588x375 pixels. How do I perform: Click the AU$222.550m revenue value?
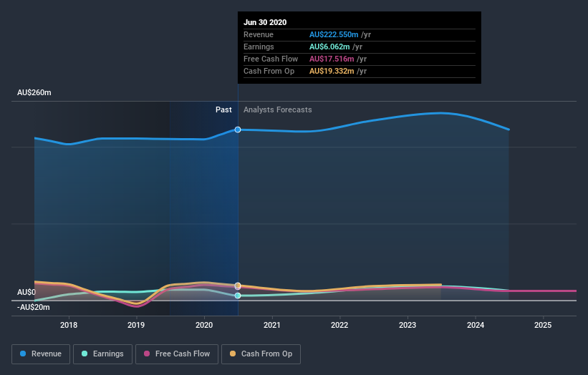[x=334, y=34]
